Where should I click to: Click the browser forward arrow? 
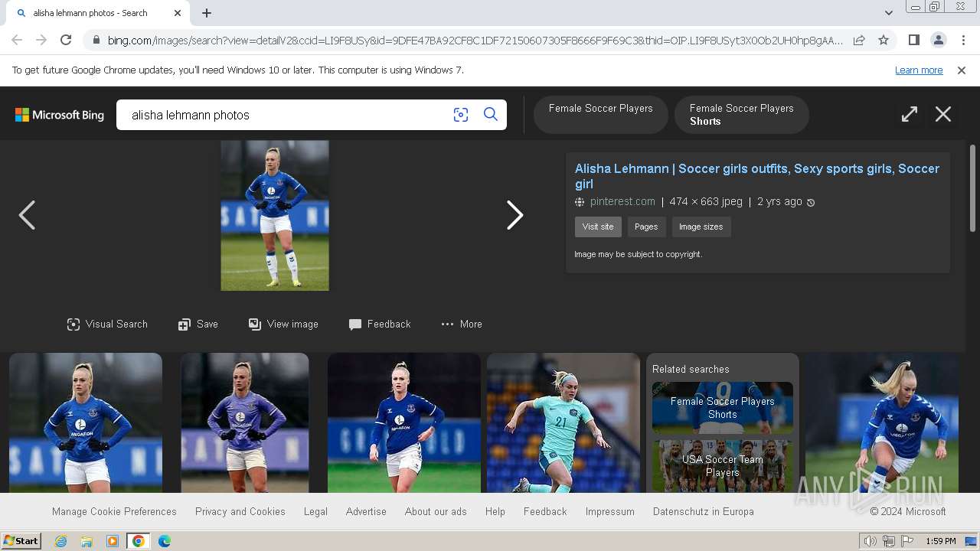click(41, 40)
